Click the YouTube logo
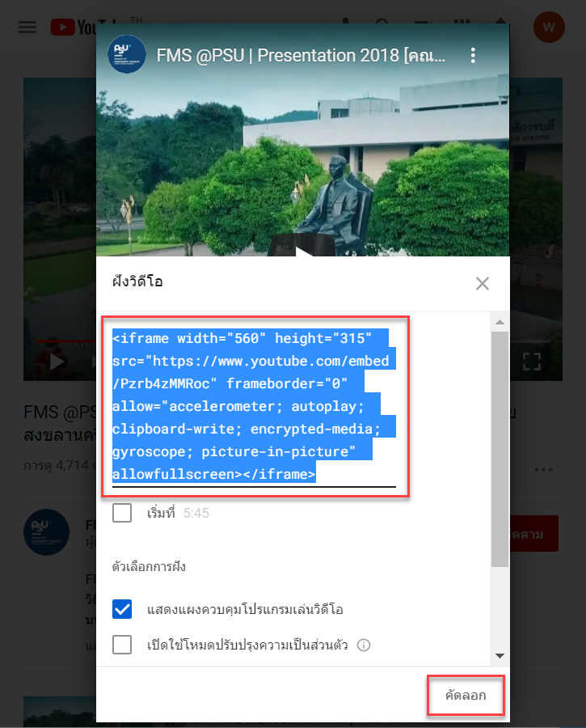586x728 pixels. pyautogui.click(x=74, y=28)
